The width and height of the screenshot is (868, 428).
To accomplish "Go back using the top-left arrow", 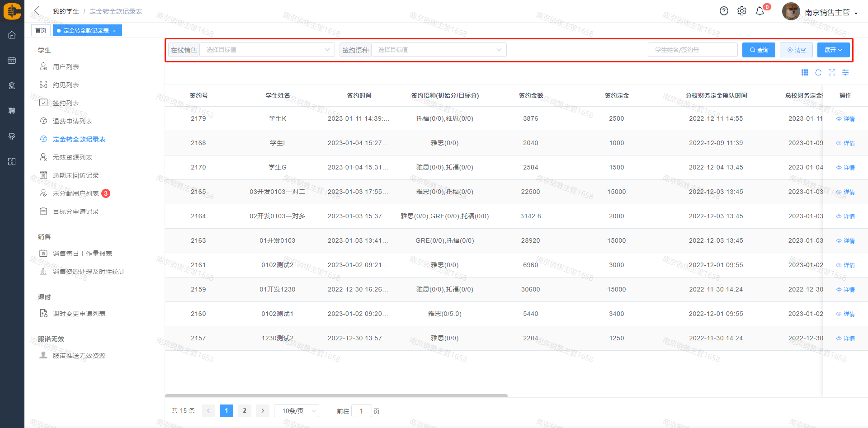I will pyautogui.click(x=37, y=11).
